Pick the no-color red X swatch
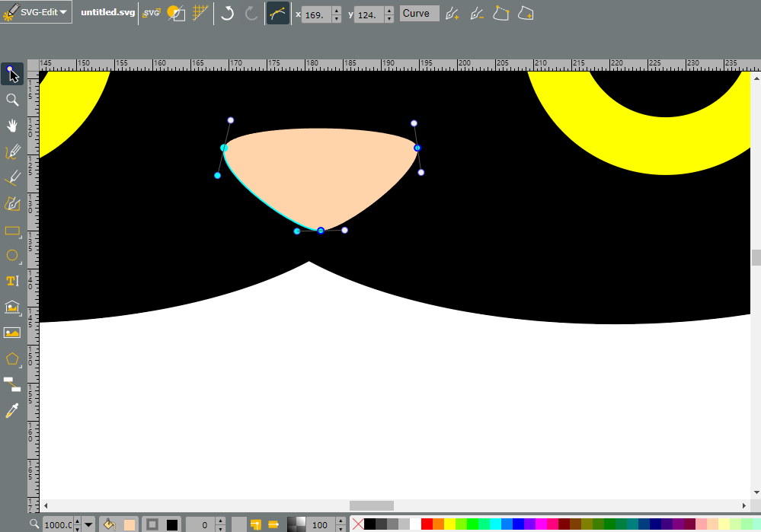Viewport: 761px width, 532px height. point(358,524)
